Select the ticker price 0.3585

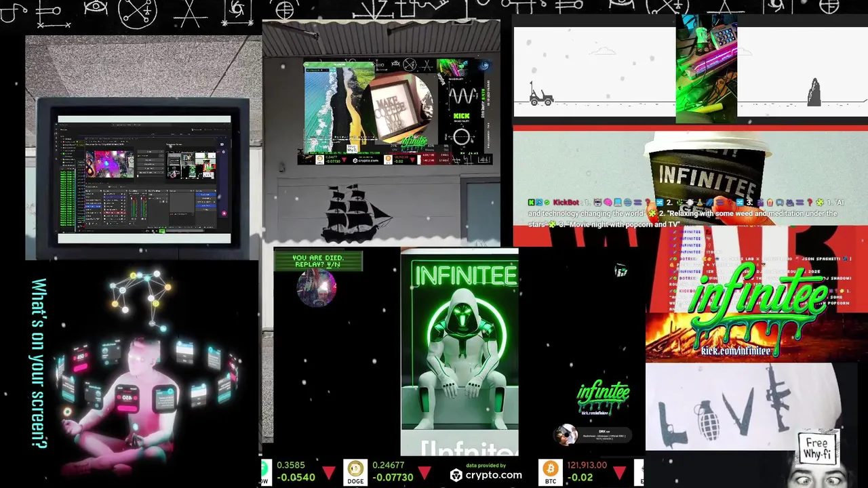[x=291, y=465]
